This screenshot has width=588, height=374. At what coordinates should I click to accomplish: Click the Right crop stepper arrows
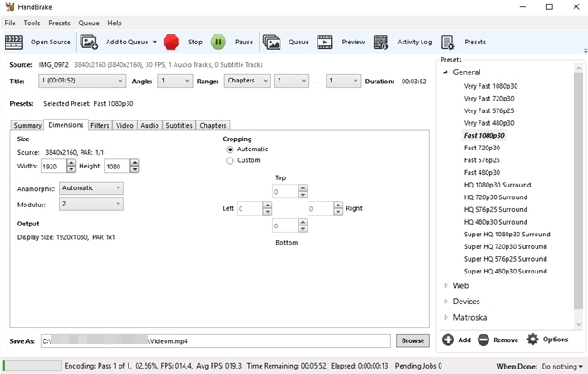[338, 208]
